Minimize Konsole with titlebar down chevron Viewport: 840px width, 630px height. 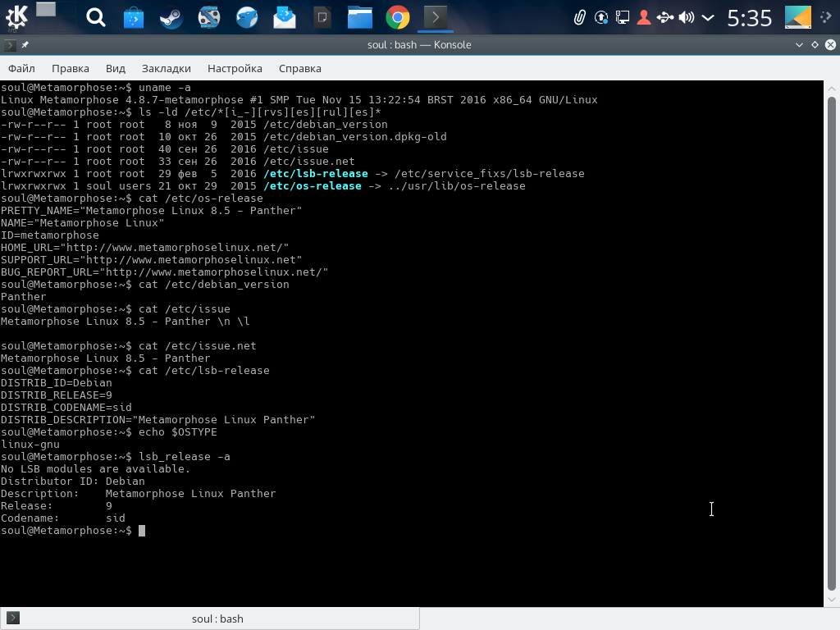[799, 45]
